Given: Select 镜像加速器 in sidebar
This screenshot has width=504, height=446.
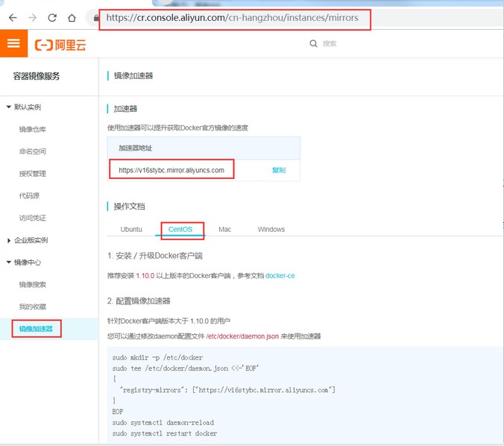Looking at the screenshot, I should point(36,329).
